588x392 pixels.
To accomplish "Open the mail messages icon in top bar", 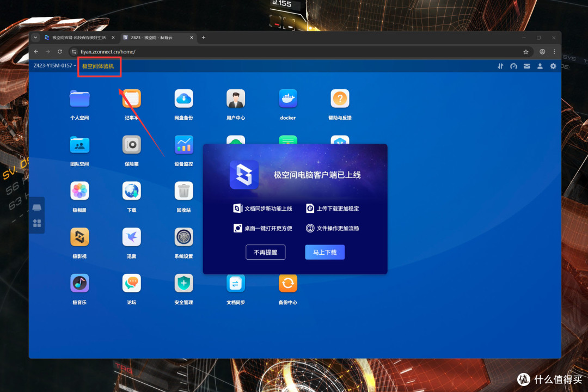I will [x=527, y=66].
